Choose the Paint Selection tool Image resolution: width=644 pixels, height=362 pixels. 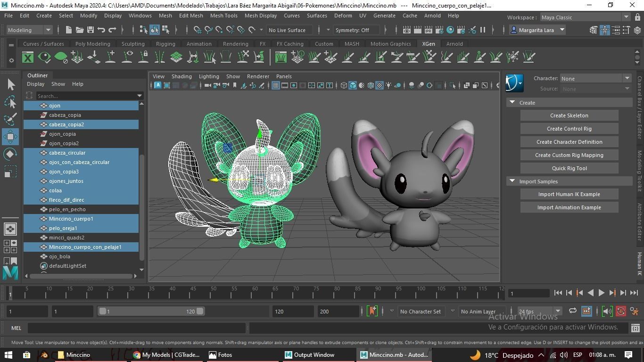(x=11, y=119)
